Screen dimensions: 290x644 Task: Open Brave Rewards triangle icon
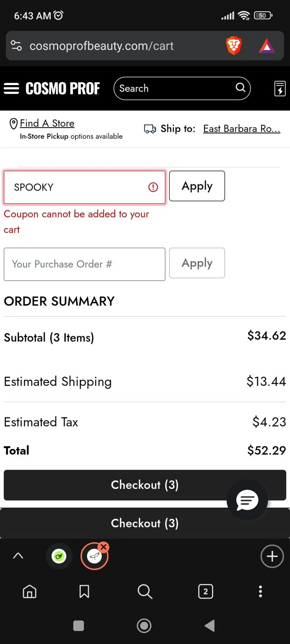(267, 46)
